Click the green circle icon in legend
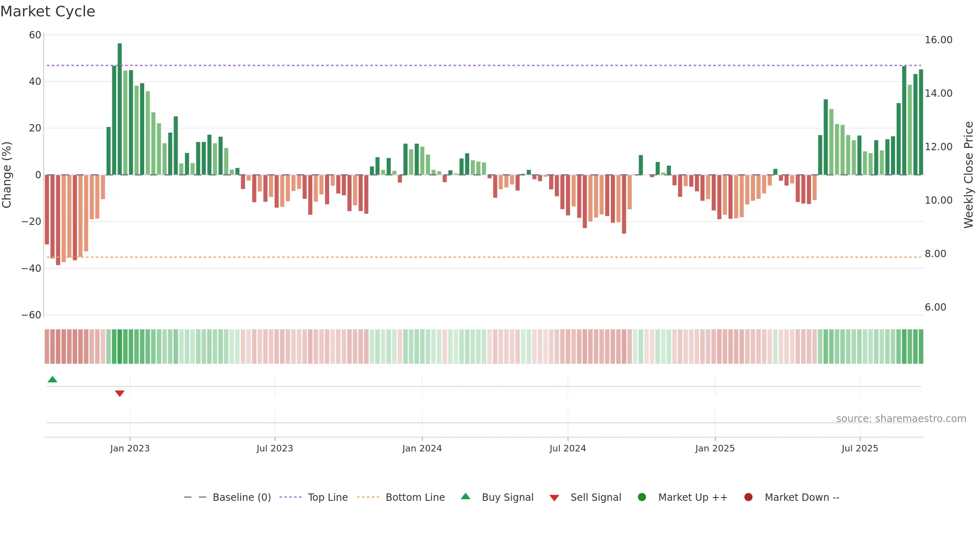 (x=642, y=497)
